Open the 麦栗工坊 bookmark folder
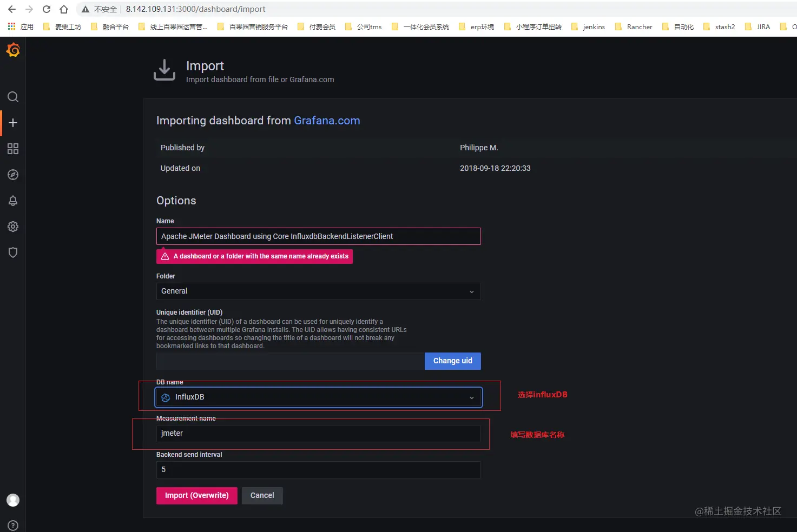 coord(62,26)
